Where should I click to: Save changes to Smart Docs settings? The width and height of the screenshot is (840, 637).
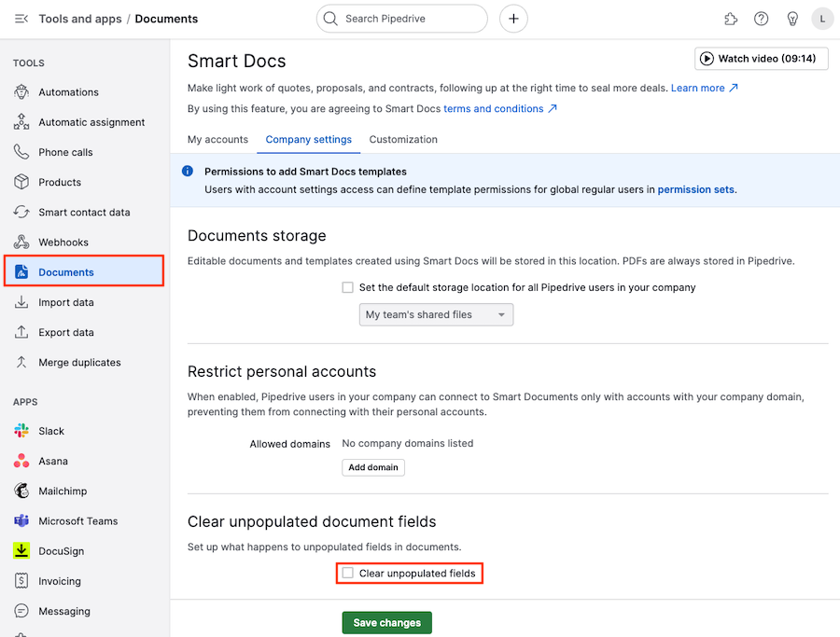click(386, 622)
